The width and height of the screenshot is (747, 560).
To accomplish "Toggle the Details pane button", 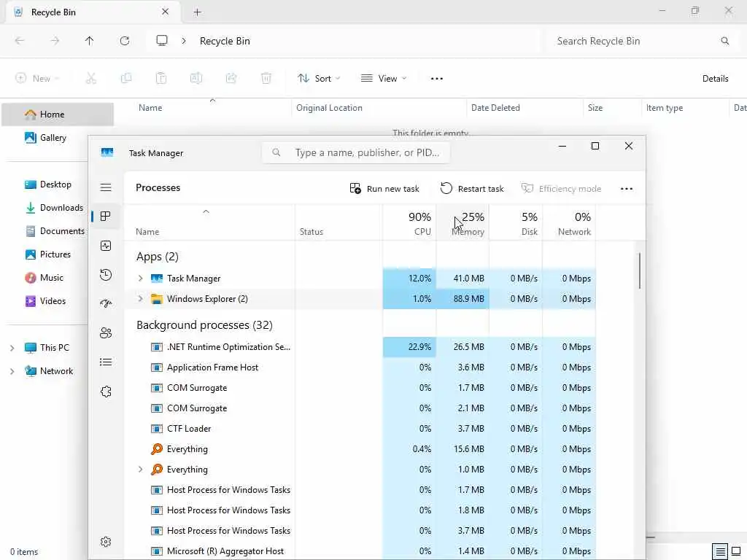I will (x=715, y=79).
